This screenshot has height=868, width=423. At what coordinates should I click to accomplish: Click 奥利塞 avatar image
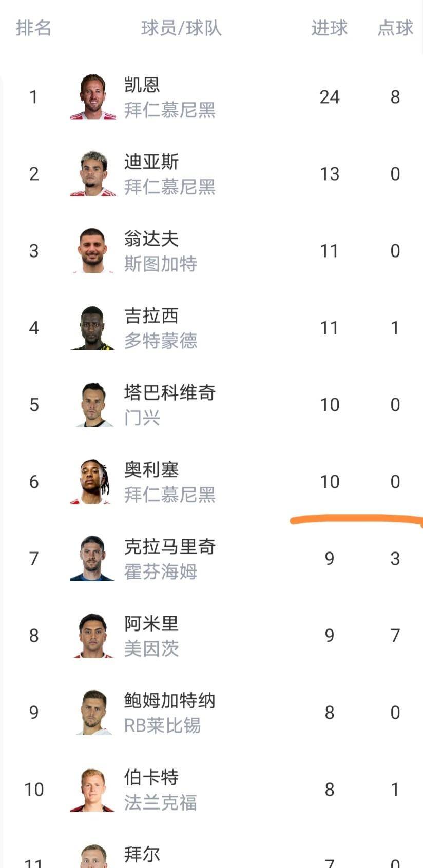pyautogui.click(x=93, y=481)
